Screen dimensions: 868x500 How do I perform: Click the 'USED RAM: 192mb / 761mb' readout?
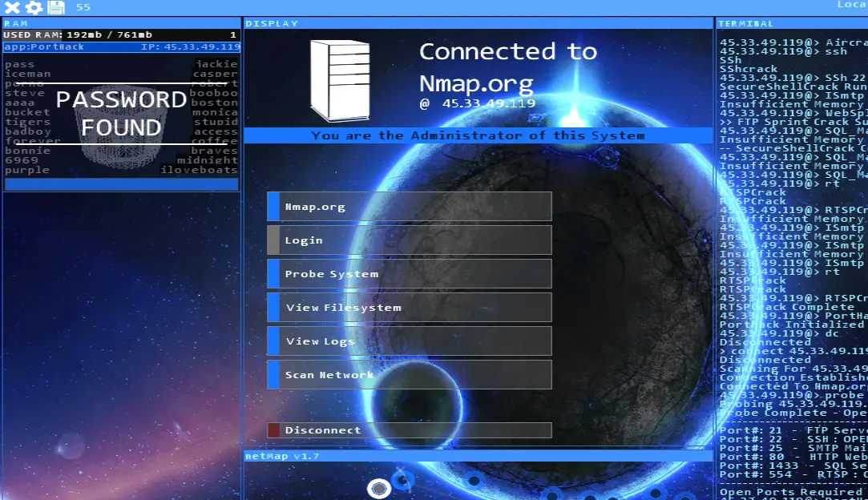[x=78, y=35]
